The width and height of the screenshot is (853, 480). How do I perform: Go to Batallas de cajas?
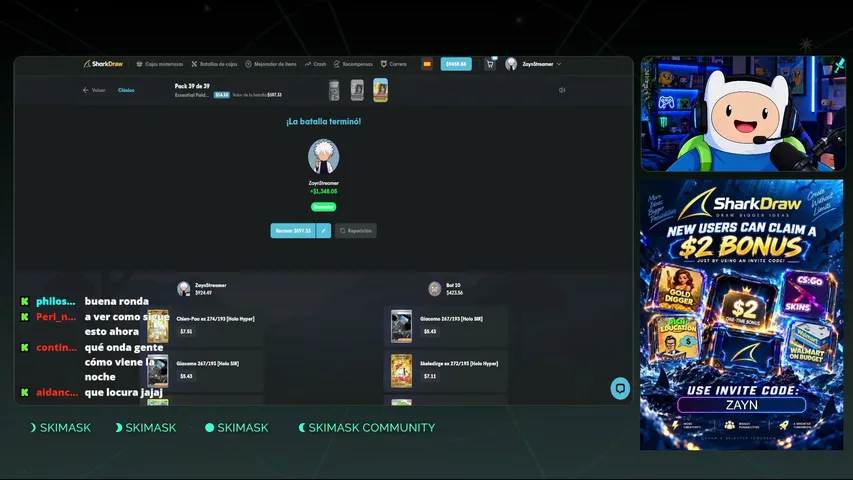(x=214, y=64)
